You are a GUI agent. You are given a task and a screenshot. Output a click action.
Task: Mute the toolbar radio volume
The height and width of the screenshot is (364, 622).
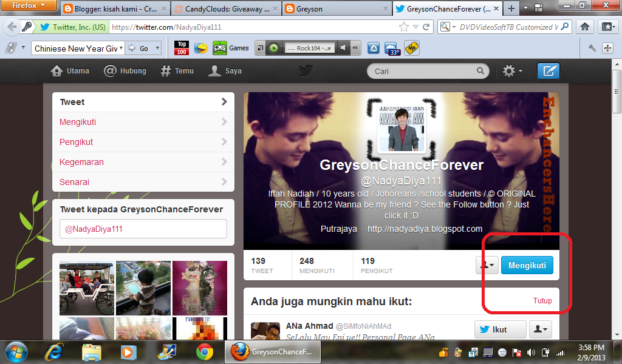tap(343, 48)
